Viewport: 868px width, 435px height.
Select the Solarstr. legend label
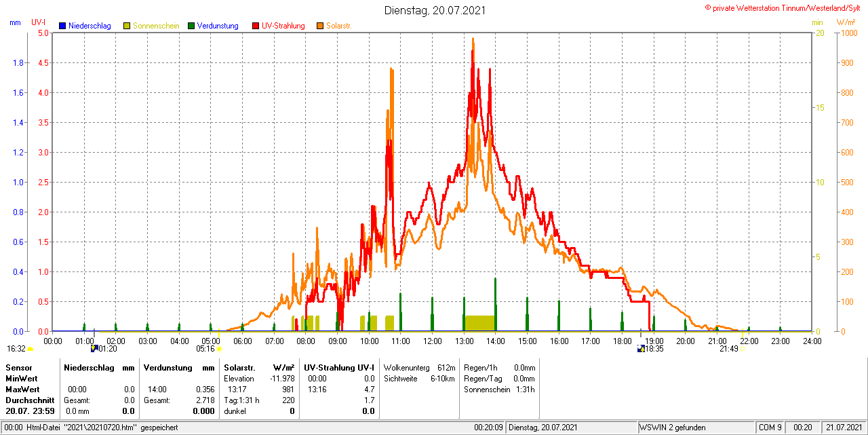tap(339, 26)
